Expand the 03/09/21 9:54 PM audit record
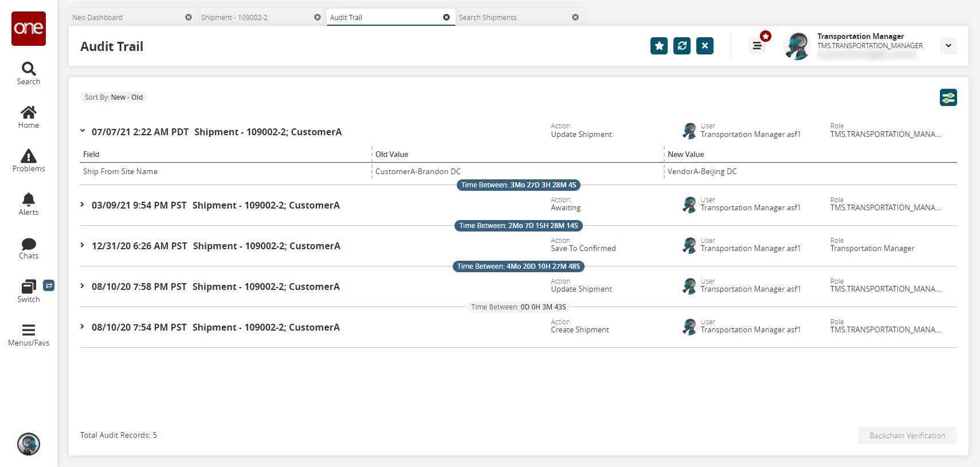980x467 pixels. point(83,205)
